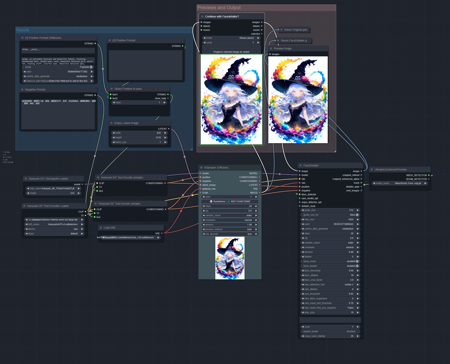450x364 pixels.
Task: Collapse the [1] Positive Prompt (Wildcard) node
Action: [22, 38]
